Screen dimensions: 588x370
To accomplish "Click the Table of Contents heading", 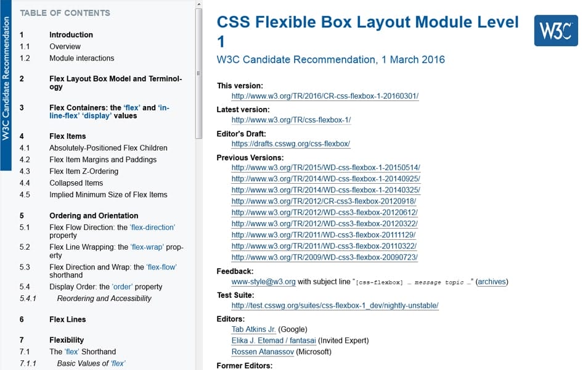I will click(x=65, y=13).
